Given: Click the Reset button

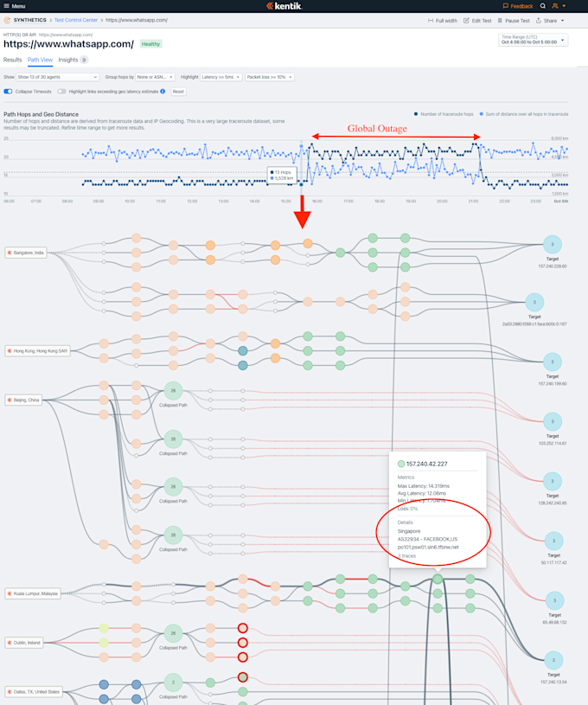Looking at the screenshot, I should [178, 92].
